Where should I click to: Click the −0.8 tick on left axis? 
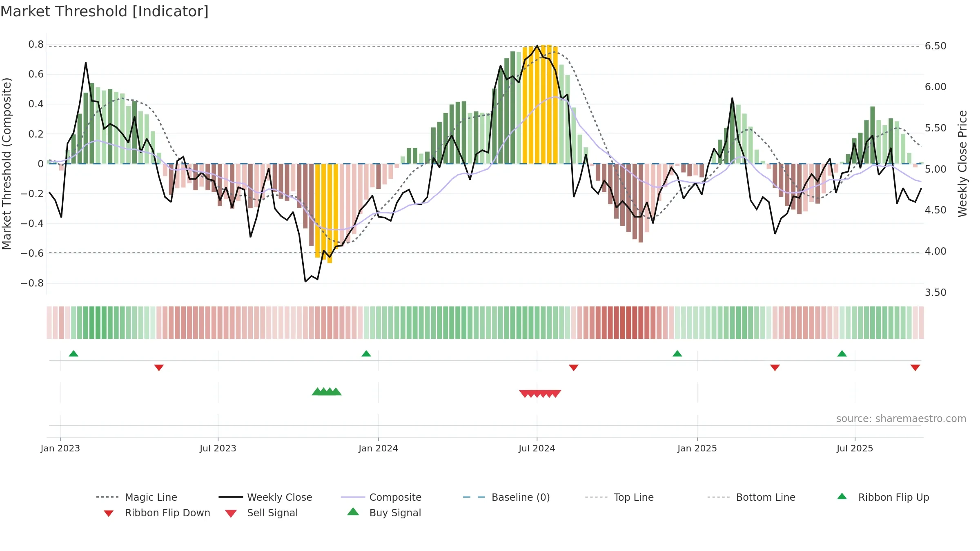click(x=32, y=283)
